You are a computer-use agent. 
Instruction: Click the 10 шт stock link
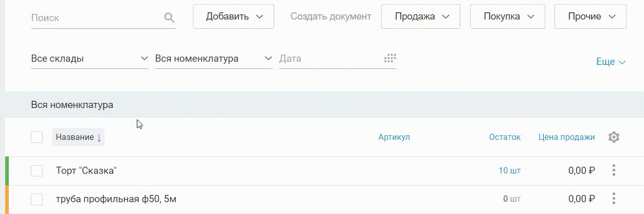[509, 171]
